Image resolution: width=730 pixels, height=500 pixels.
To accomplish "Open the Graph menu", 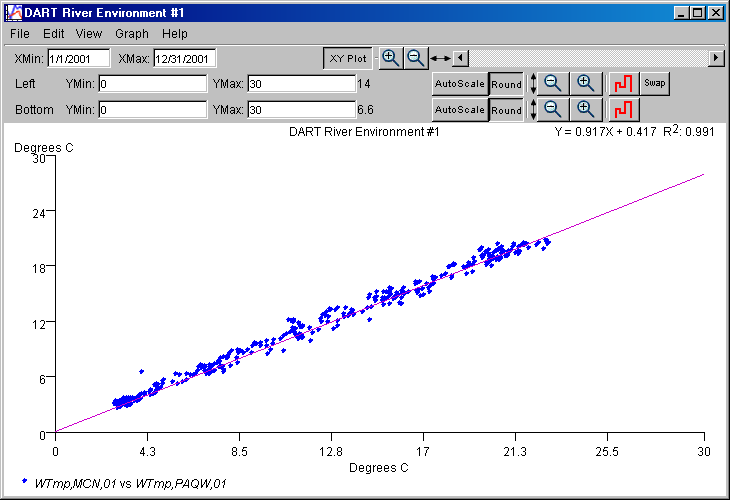I will pos(132,34).
